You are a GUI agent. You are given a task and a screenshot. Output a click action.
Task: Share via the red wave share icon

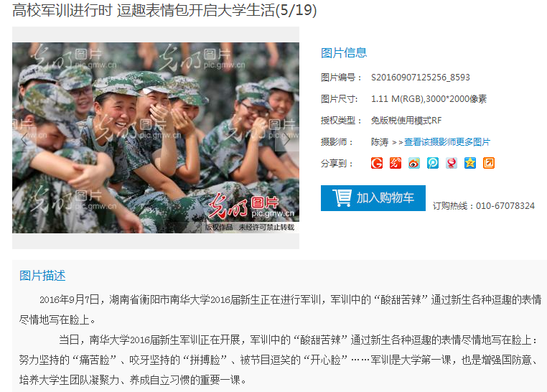point(396,163)
